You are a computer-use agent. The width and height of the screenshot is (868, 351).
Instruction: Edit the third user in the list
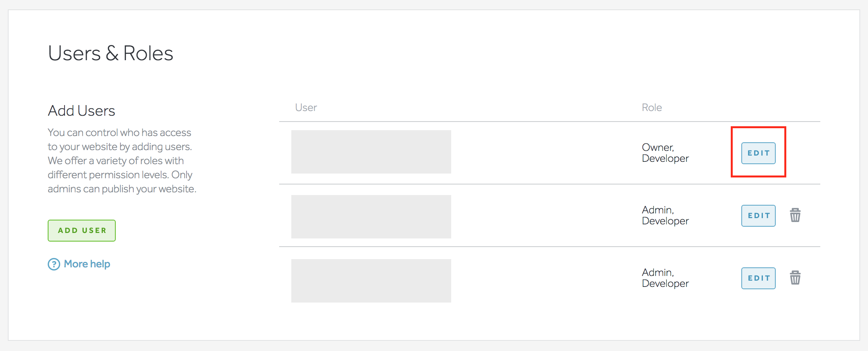pos(758,278)
